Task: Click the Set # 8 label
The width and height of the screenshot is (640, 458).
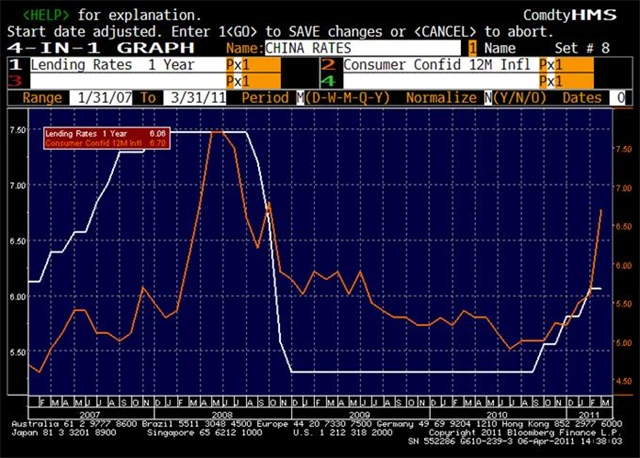Action: (582, 48)
